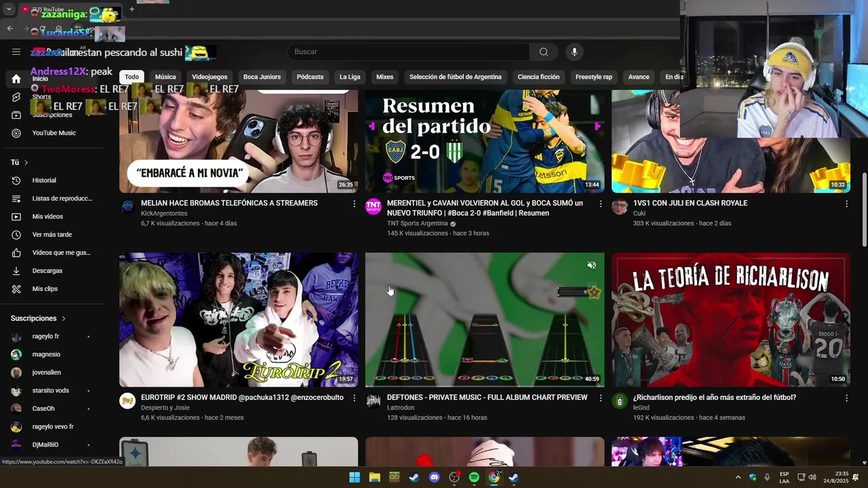Select the Boca Juniors filter chip
Screen dimensions: 868x488
coord(262,77)
